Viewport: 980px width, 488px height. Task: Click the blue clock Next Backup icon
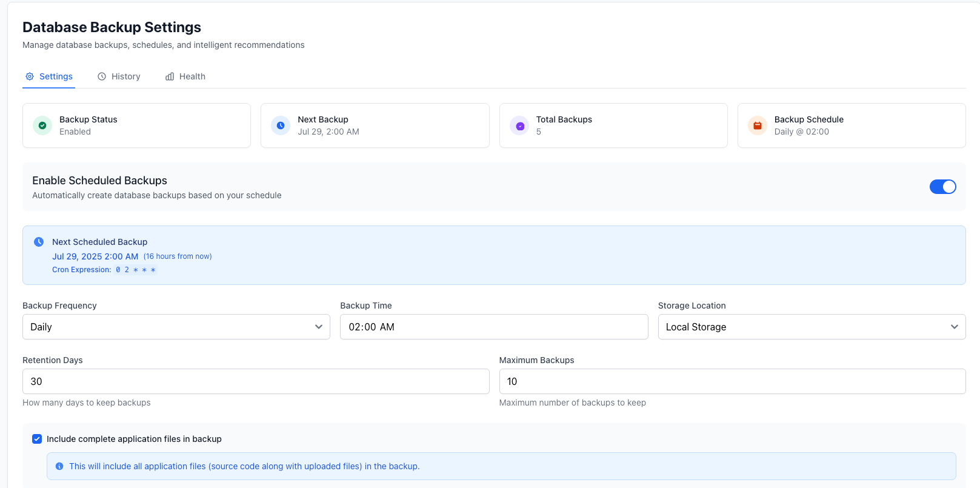click(281, 125)
